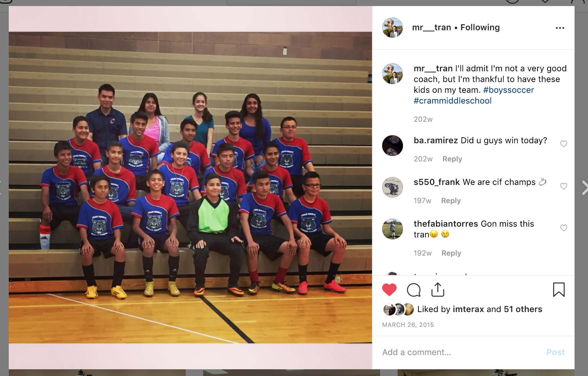Image resolution: width=588 pixels, height=376 pixels.
Task: Click the share post icon
Action: (x=438, y=290)
